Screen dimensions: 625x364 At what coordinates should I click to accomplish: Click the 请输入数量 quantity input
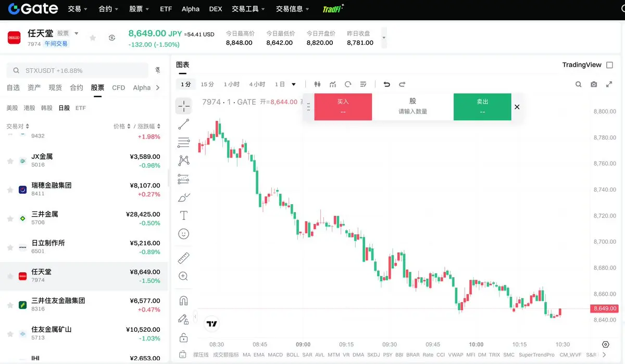click(413, 111)
